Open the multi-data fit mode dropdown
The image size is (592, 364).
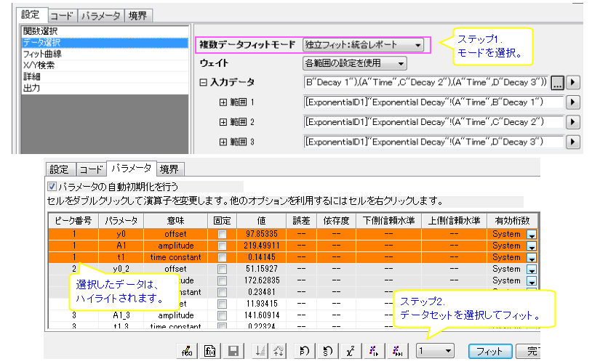tap(363, 45)
